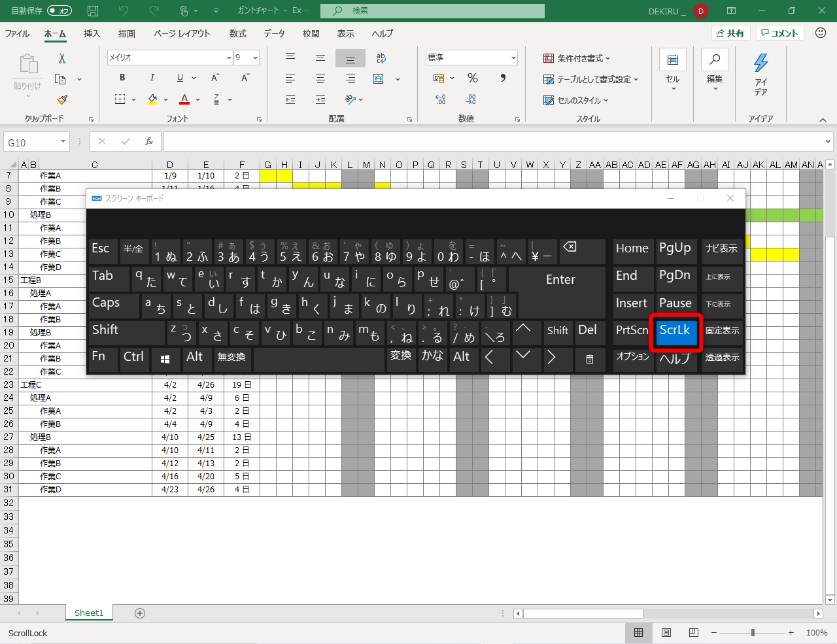The height and width of the screenshot is (644, 837).
Task: Apply Italic formatting button
Action: [x=152, y=78]
